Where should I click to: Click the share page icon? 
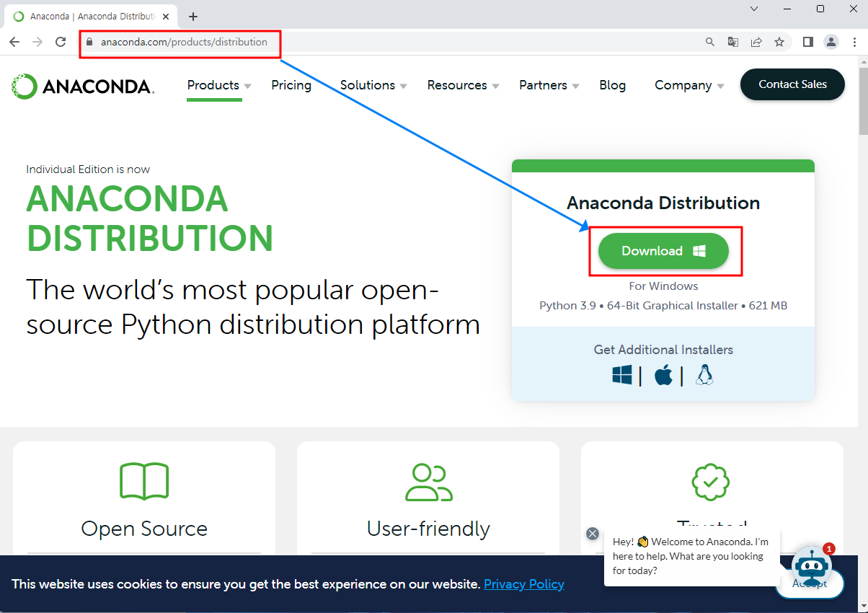tap(756, 42)
